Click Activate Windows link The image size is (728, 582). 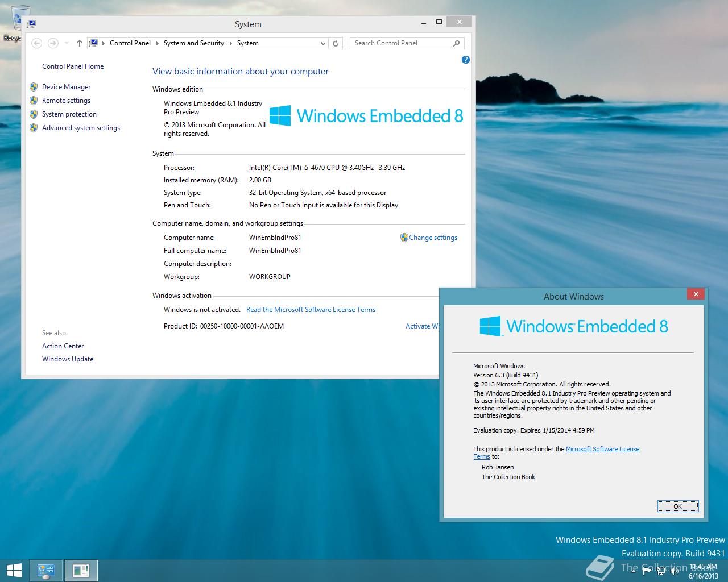click(422, 326)
